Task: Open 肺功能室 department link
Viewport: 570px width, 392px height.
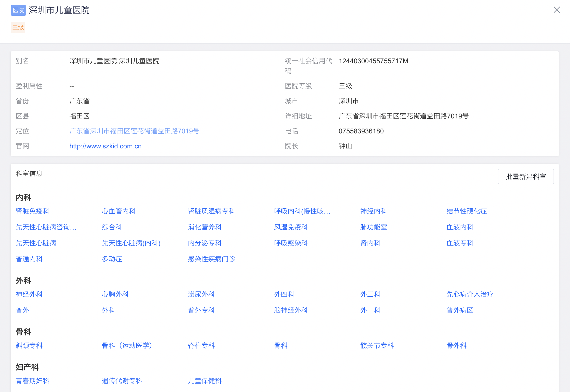Action: click(374, 227)
